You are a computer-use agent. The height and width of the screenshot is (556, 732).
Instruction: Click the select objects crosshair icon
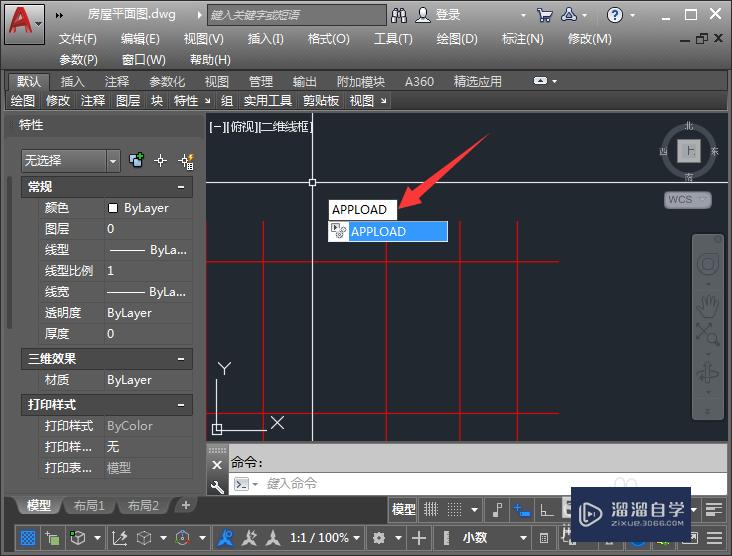(161, 161)
